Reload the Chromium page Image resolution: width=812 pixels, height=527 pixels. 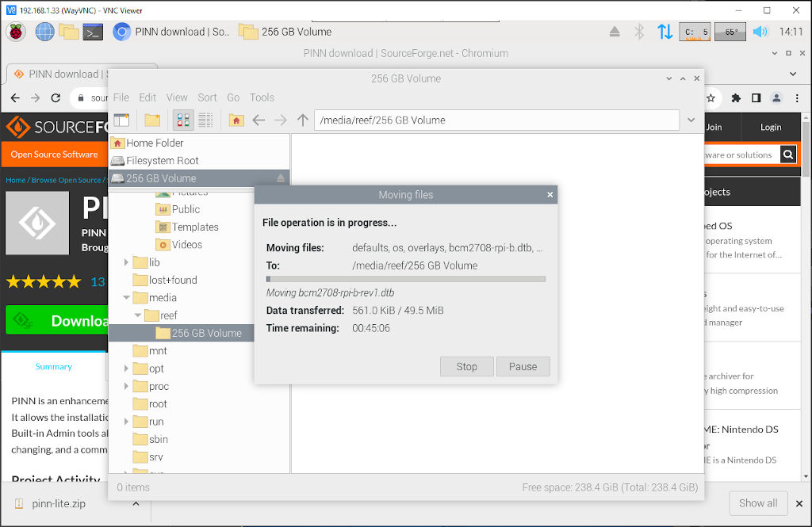click(56, 97)
